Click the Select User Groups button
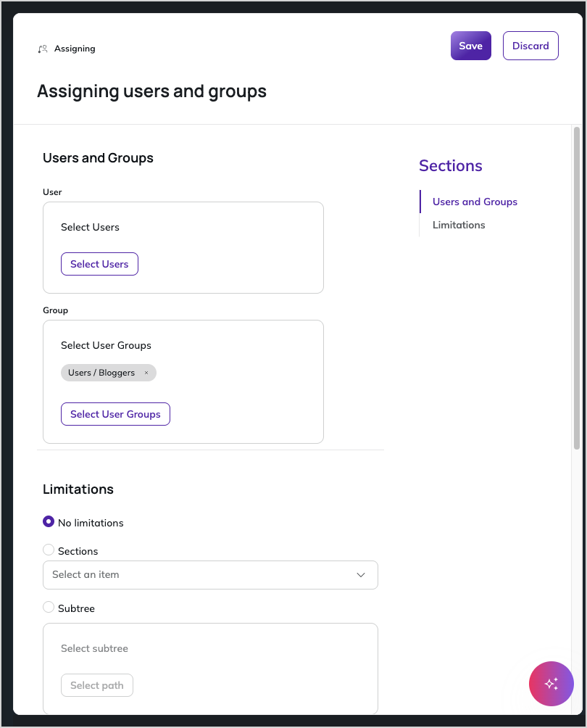 tap(115, 414)
